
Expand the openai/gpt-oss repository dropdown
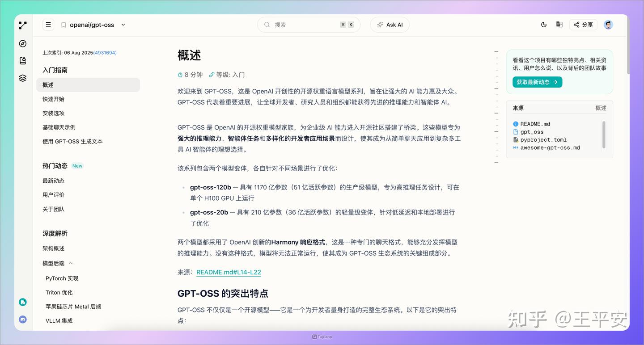pyautogui.click(x=123, y=25)
